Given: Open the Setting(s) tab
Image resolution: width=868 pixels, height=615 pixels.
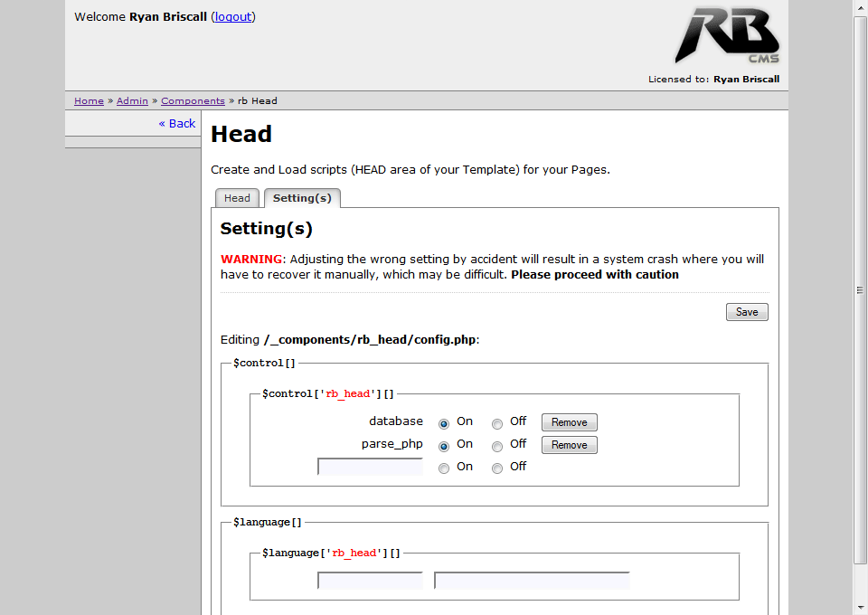Looking at the screenshot, I should tap(302, 198).
